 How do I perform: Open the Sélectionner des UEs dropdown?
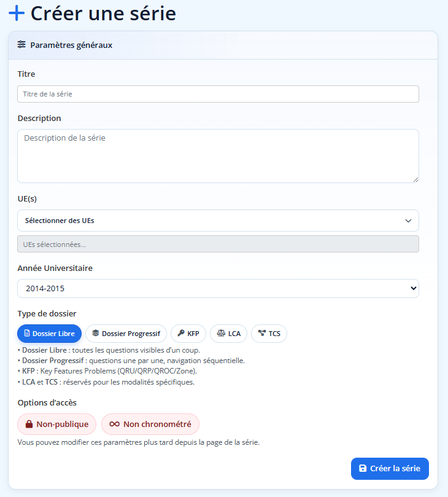pyautogui.click(x=218, y=221)
